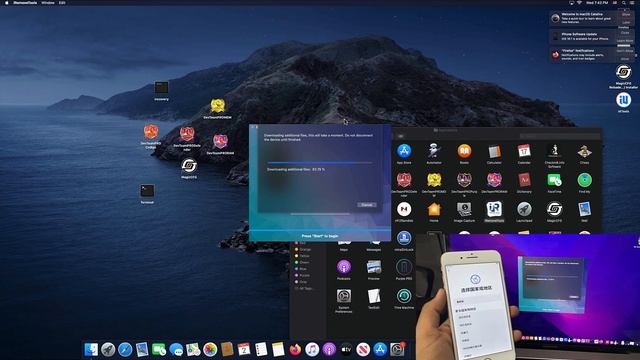The image size is (640, 360).
Task: Open Calendar in the Finder Applications window
Action: pyautogui.click(x=524, y=151)
